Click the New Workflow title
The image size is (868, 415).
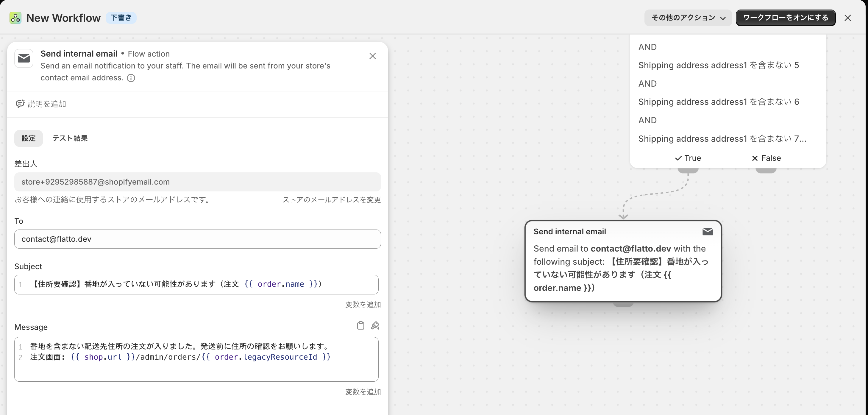(63, 18)
